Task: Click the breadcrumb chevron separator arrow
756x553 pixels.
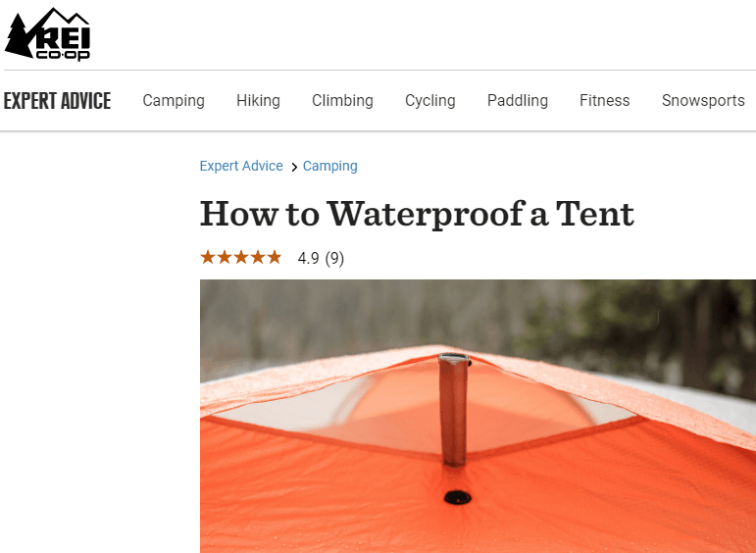Action: tap(294, 168)
